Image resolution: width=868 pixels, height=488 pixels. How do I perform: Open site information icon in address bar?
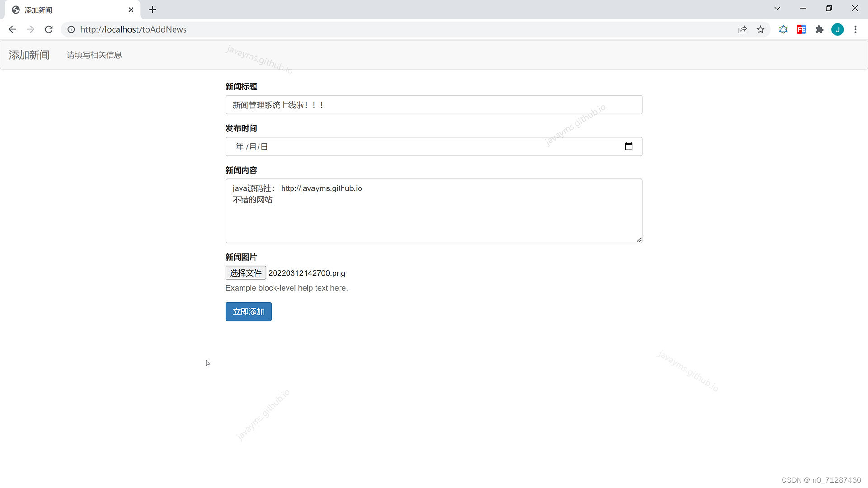71,29
